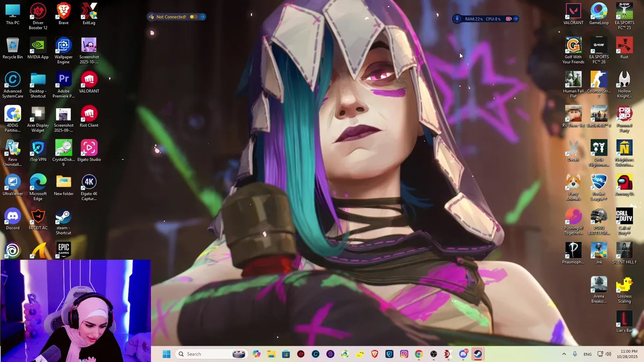Launch FACEIT AC shortcut
This screenshot has width=644, height=362.
[38, 219]
